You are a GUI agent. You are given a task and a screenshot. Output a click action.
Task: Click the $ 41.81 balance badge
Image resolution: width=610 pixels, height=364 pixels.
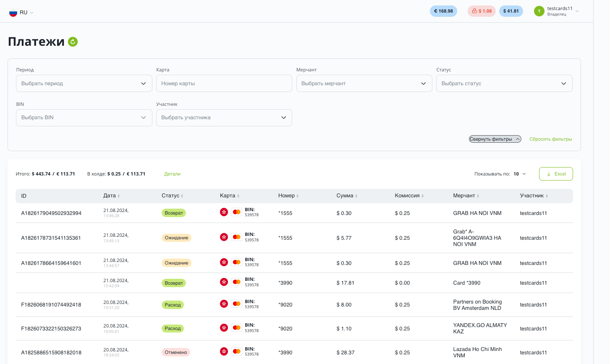tap(511, 11)
